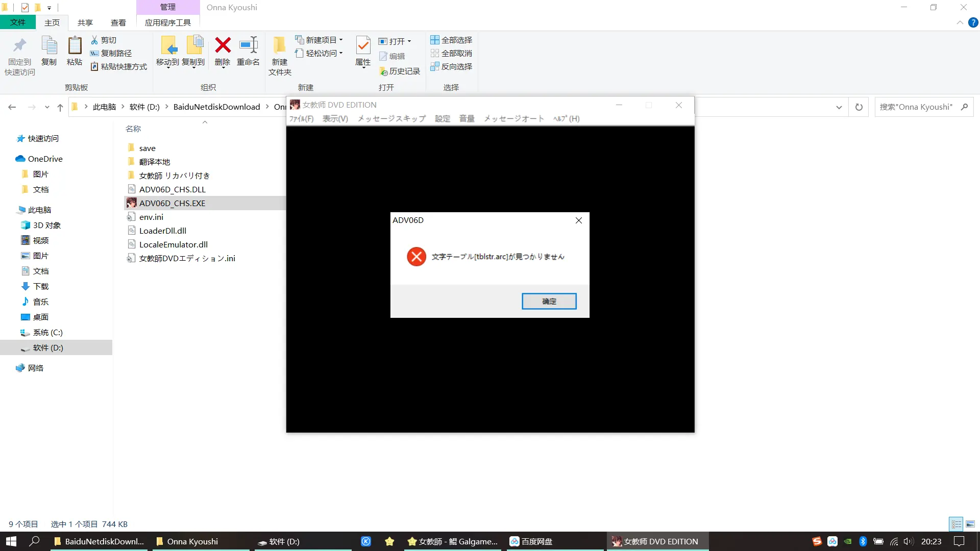
Task: Click the Edit (编辑) ribbon button
Action: pyautogui.click(x=392, y=56)
